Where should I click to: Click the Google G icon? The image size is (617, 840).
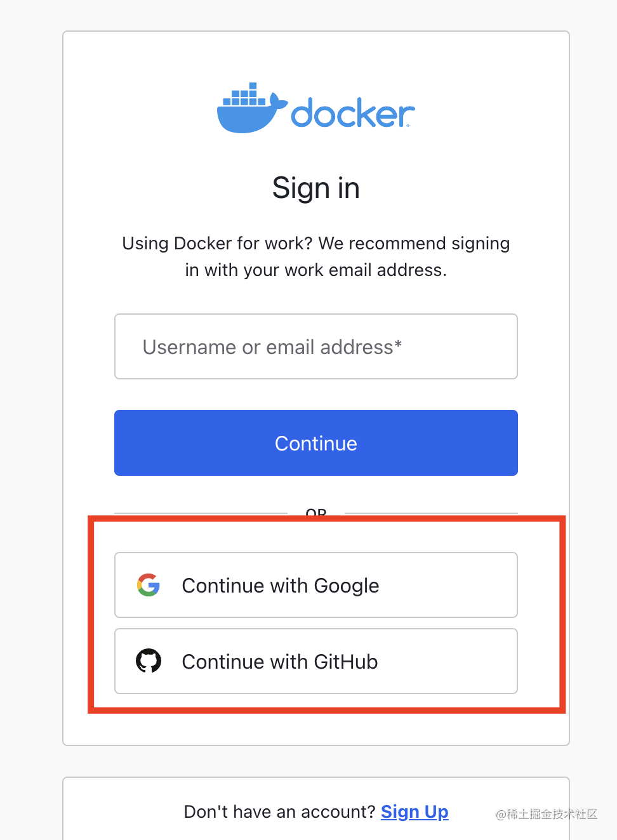pos(149,585)
